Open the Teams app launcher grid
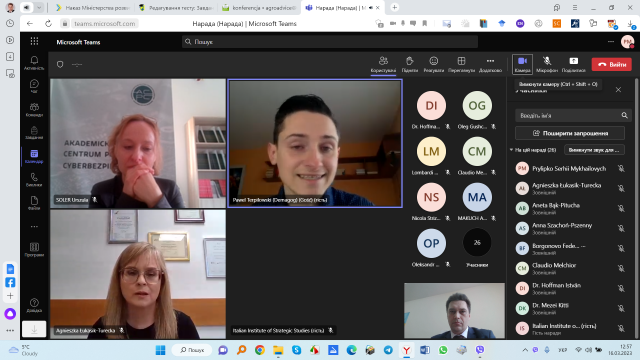The width and height of the screenshot is (640, 360). [x=34, y=41]
